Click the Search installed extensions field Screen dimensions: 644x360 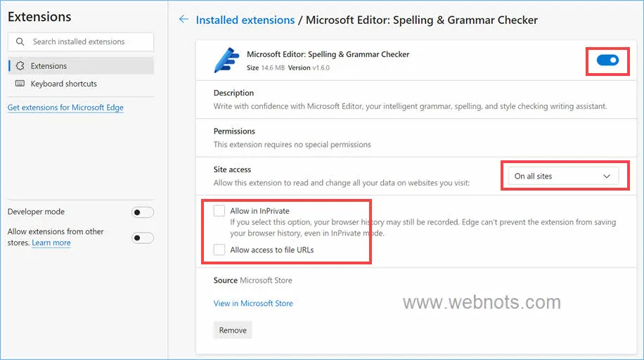81,41
